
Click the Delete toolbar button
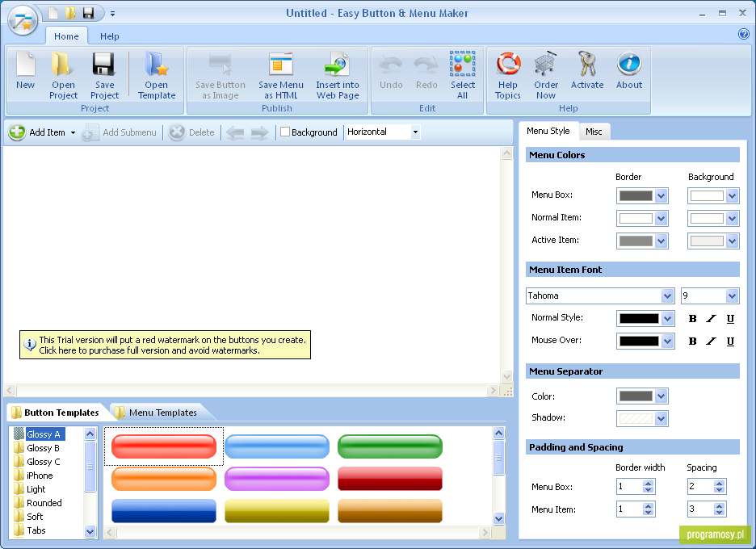click(x=192, y=132)
